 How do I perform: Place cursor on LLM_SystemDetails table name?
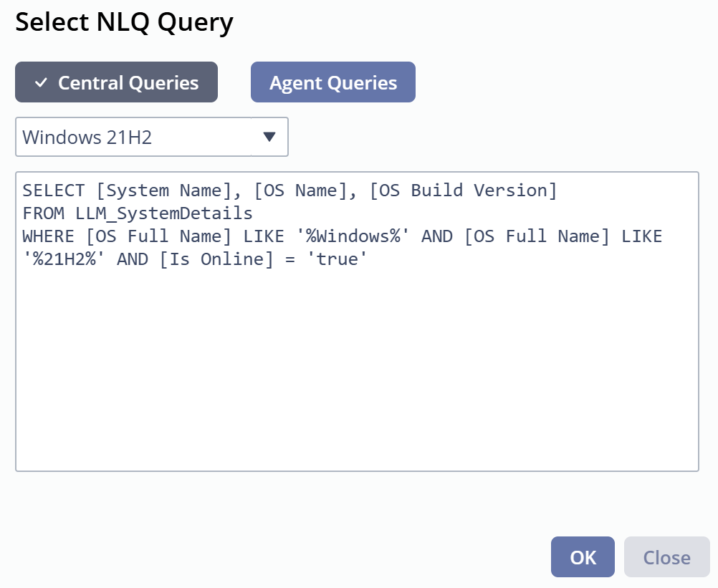tap(164, 213)
